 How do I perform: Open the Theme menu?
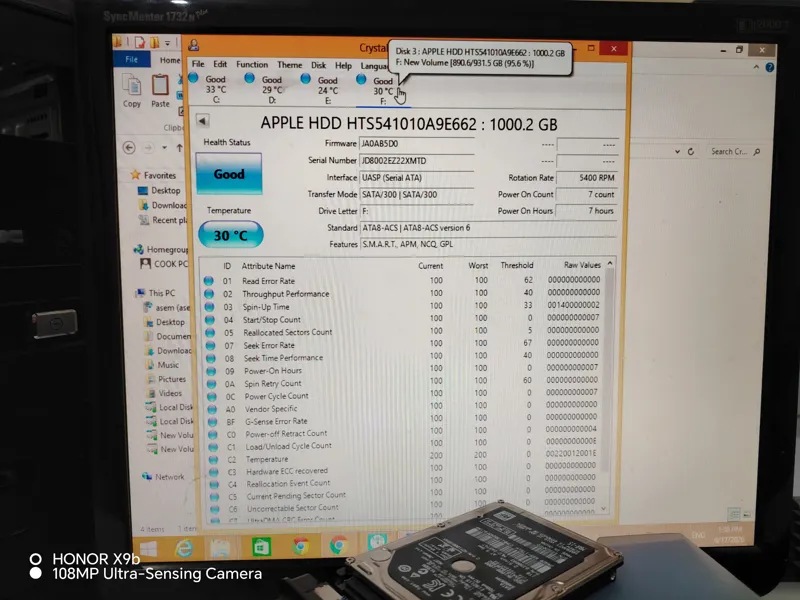[x=289, y=65]
